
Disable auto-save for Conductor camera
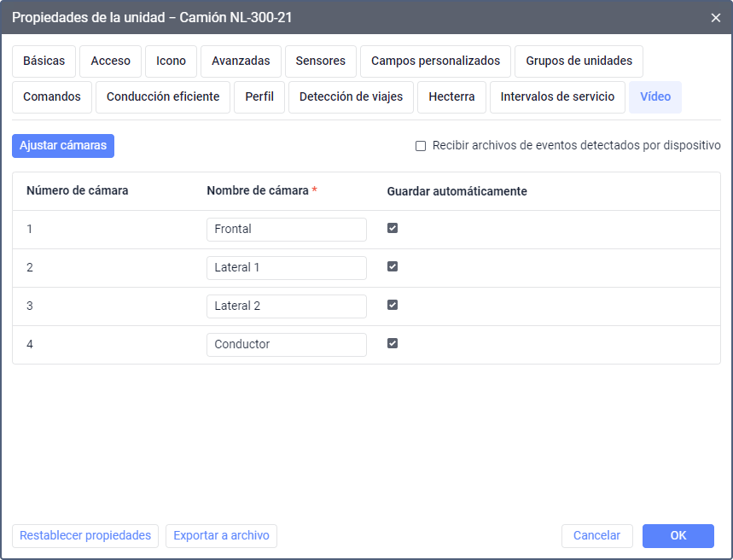pyautogui.click(x=393, y=343)
